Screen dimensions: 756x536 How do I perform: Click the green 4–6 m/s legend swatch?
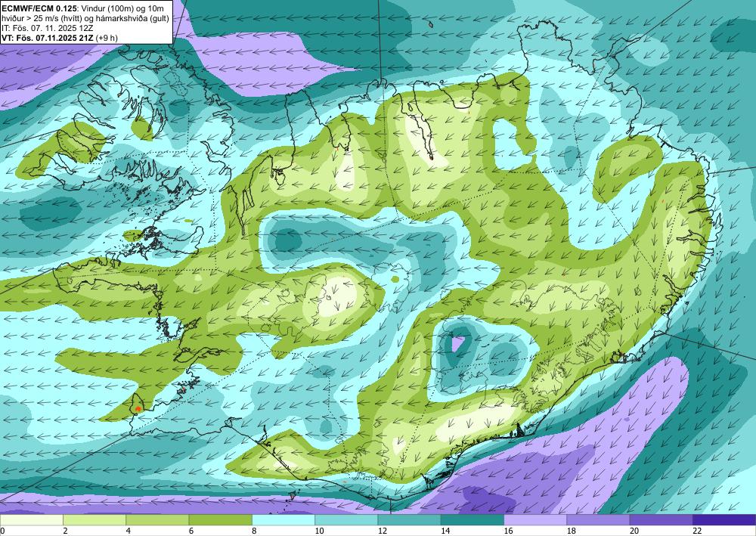(x=157, y=520)
